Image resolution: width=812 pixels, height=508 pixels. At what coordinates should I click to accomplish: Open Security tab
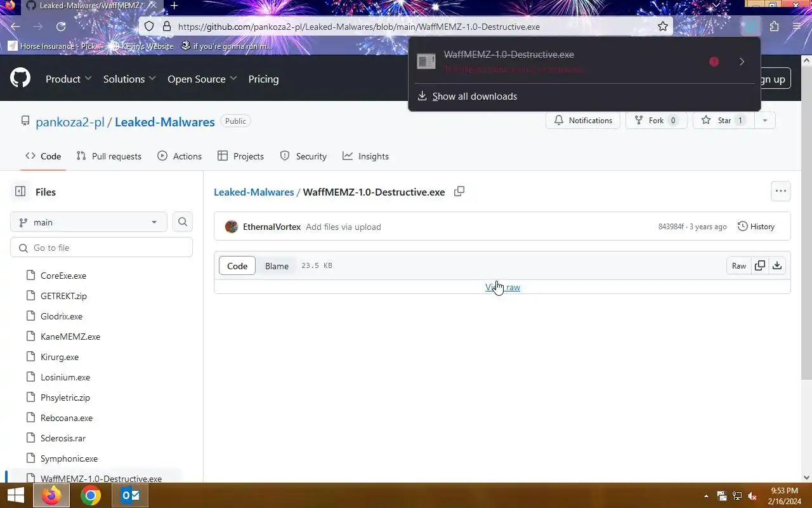click(303, 156)
